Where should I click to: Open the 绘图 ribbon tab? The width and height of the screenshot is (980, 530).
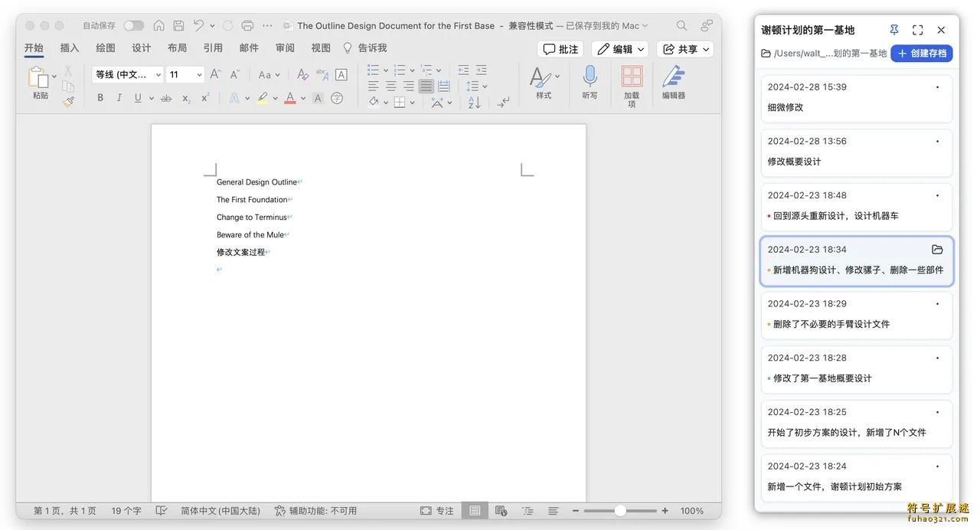(106, 47)
